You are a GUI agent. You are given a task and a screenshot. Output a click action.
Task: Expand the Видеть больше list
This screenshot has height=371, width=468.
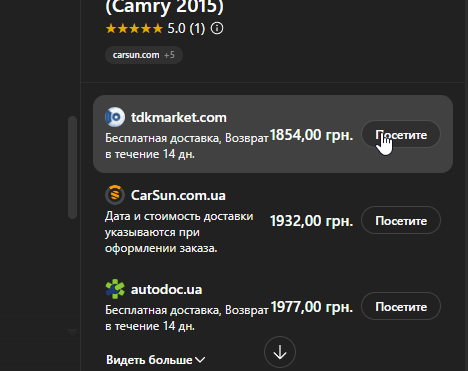click(x=156, y=360)
